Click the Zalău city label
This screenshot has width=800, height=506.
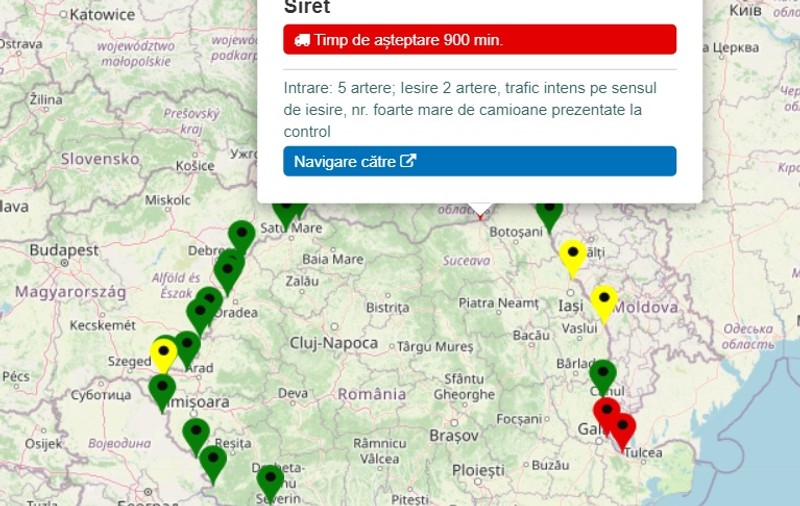[302, 281]
